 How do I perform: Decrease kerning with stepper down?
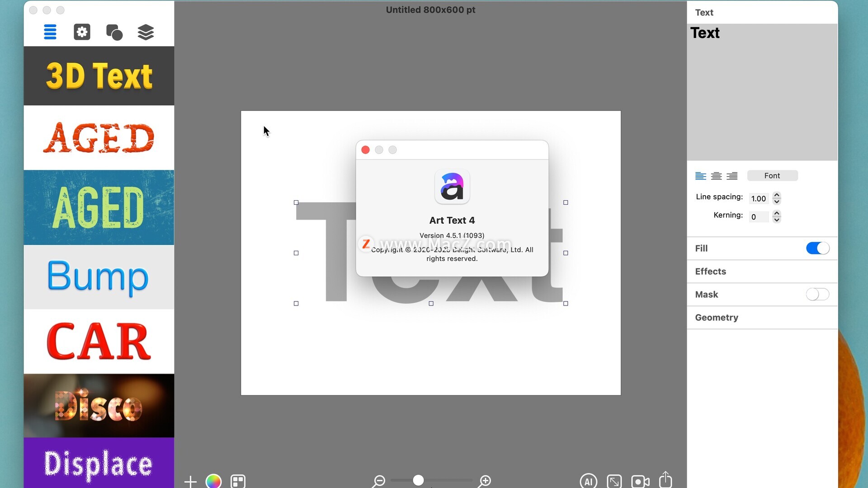[x=777, y=220]
